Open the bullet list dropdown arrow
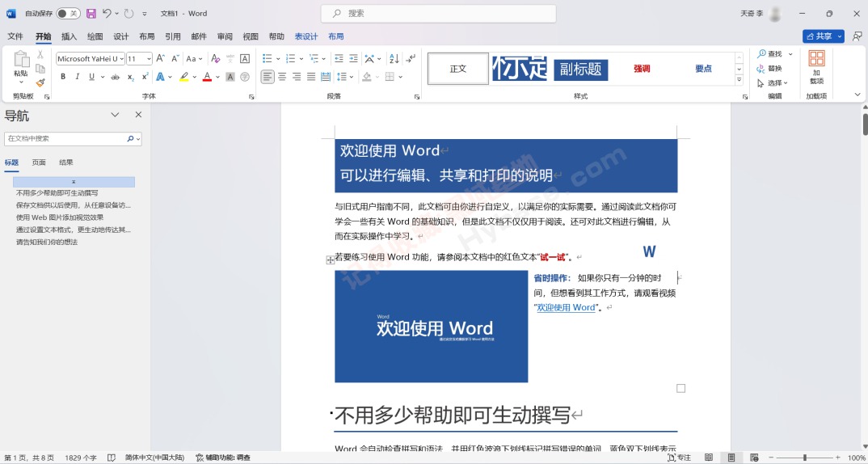Image resolution: width=868 pixels, height=464 pixels. [x=278, y=59]
